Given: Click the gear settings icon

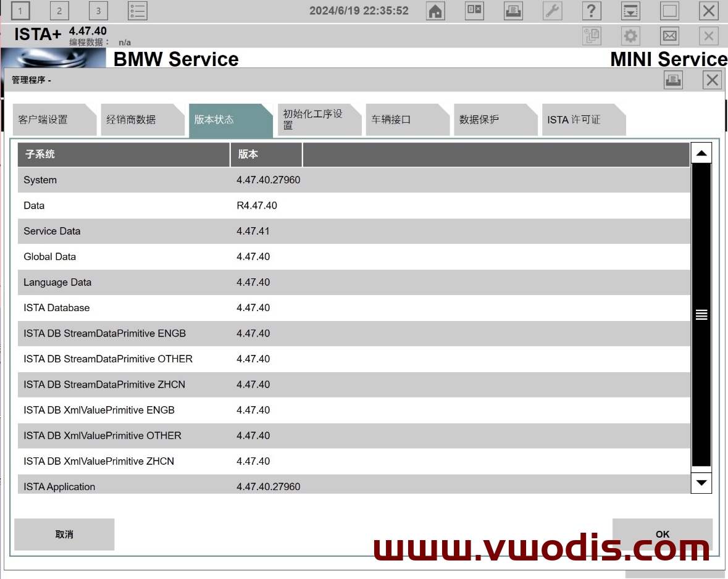Looking at the screenshot, I should pyautogui.click(x=630, y=36).
